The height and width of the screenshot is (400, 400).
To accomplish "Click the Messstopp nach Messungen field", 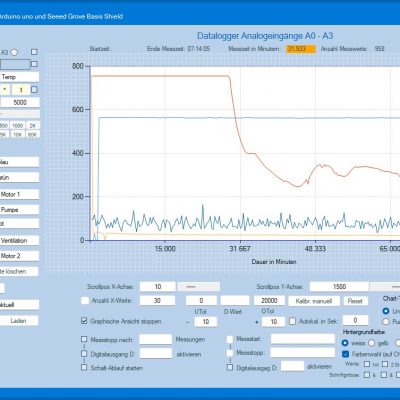I will 156,339.
